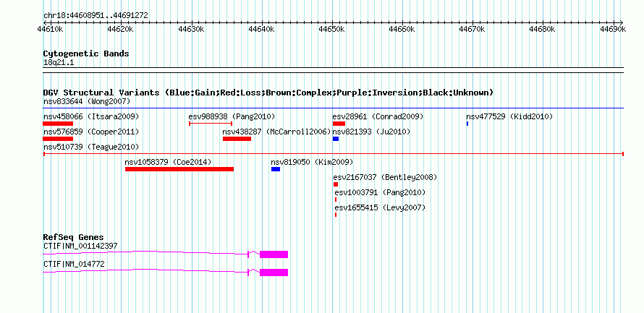Click the 44610k ruler tick label

(50, 29)
